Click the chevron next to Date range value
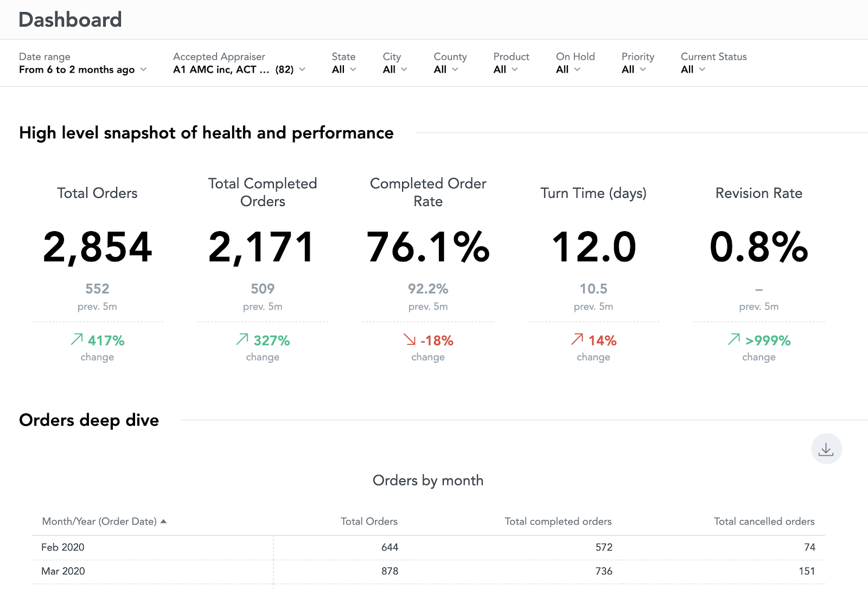868x589 pixels. coord(144,69)
